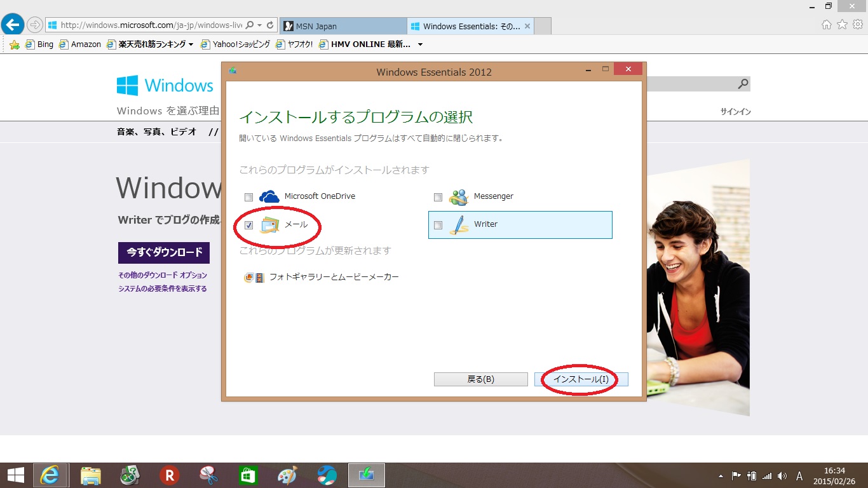The image size is (868, 488).
Task: Select the installer taskbar icon
Action: coord(366,475)
